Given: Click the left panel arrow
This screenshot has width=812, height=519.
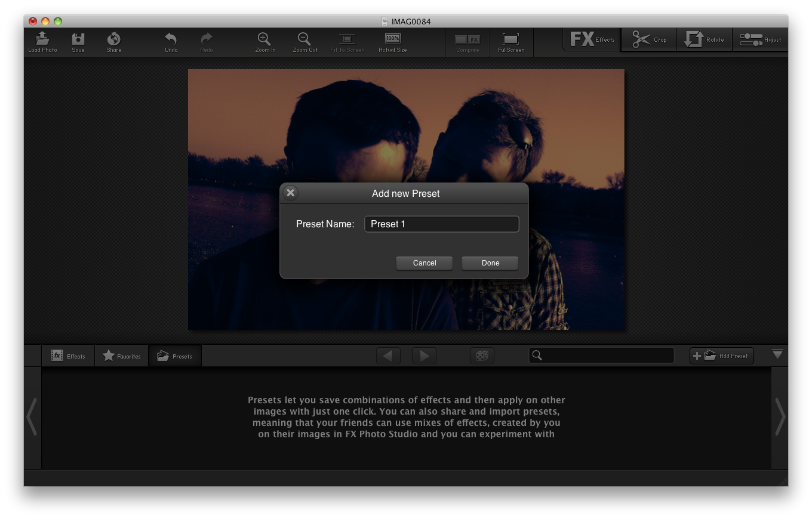Looking at the screenshot, I should pyautogui.click(x=32, y=417).
